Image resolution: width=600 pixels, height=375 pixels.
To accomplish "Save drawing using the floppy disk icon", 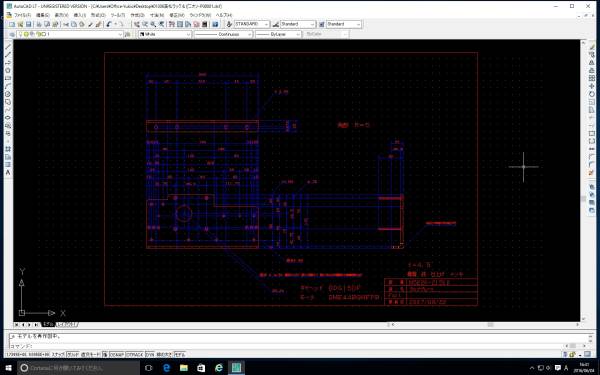I will pyautogui.click(x=28, y=24).
